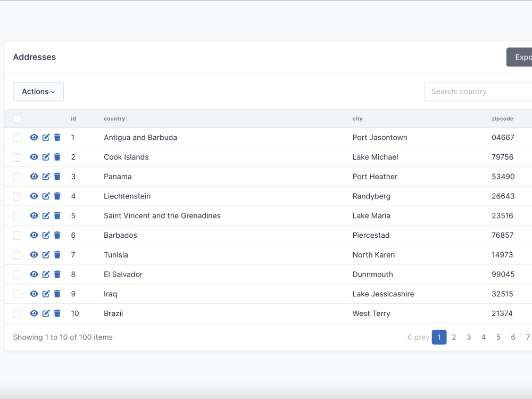This screenshot has width=532, height=399.
Task: Sort by the zipcode column header
Action: point(502,119)
